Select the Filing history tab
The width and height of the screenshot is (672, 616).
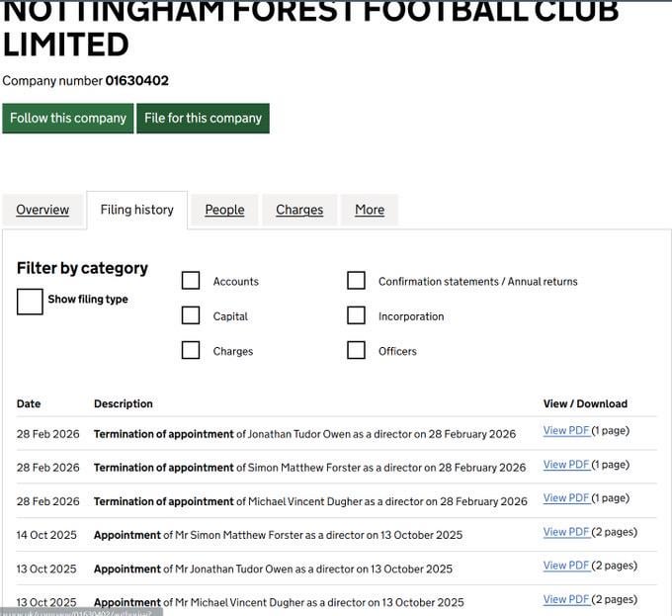[137, 210]
